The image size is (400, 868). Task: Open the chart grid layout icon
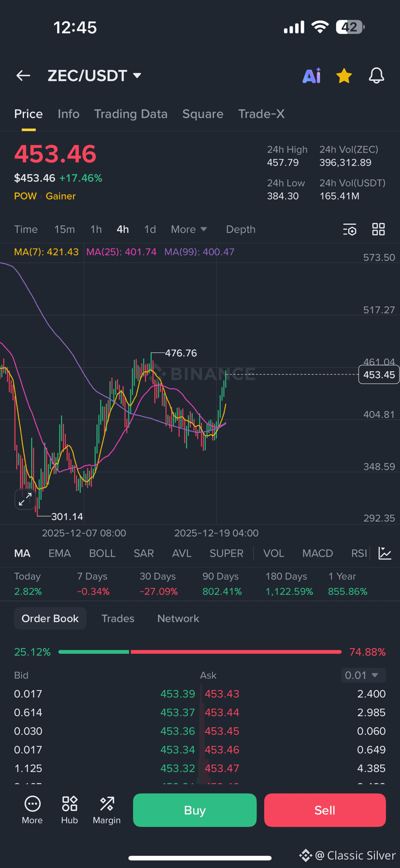[379, 229]
